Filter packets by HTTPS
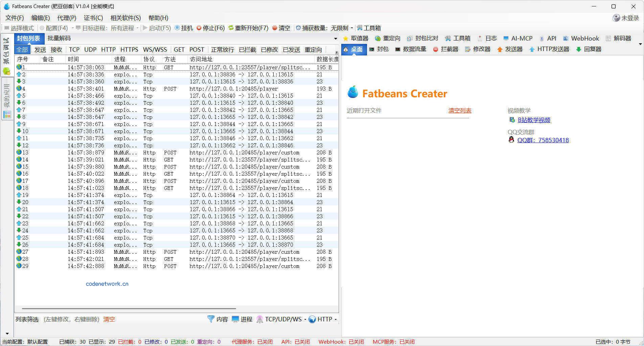Image resolution: width=644 pixels, height=346 pixels. click(x=129, y=50)
